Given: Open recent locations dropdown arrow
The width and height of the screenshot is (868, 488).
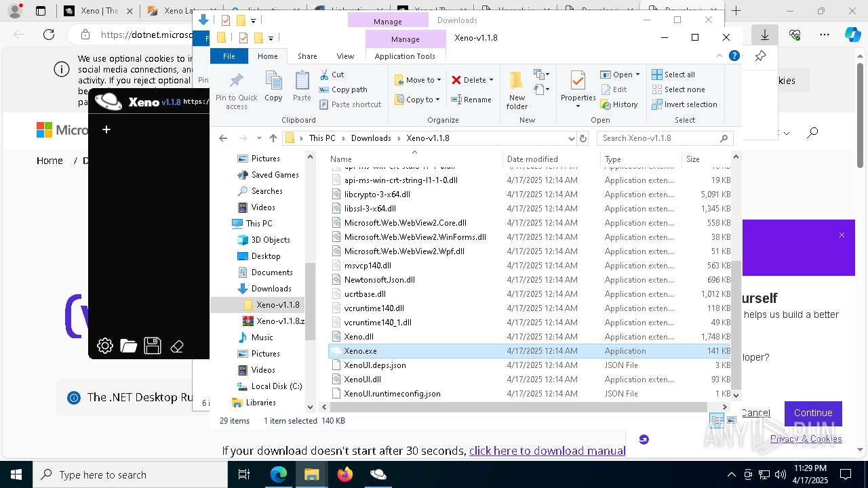Looking at the screenshot, I should tap(258, 138).
